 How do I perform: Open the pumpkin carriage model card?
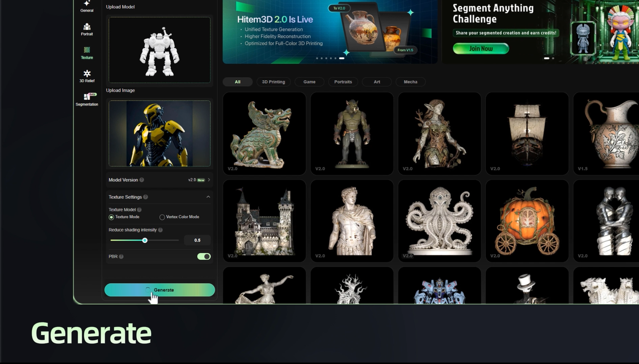pos(527,221)
